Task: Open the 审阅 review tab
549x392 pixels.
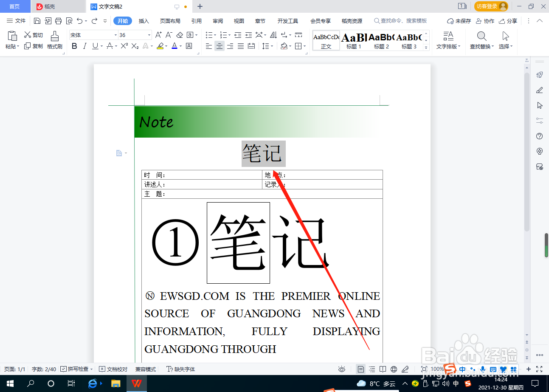Action: (x=218, y=20)
